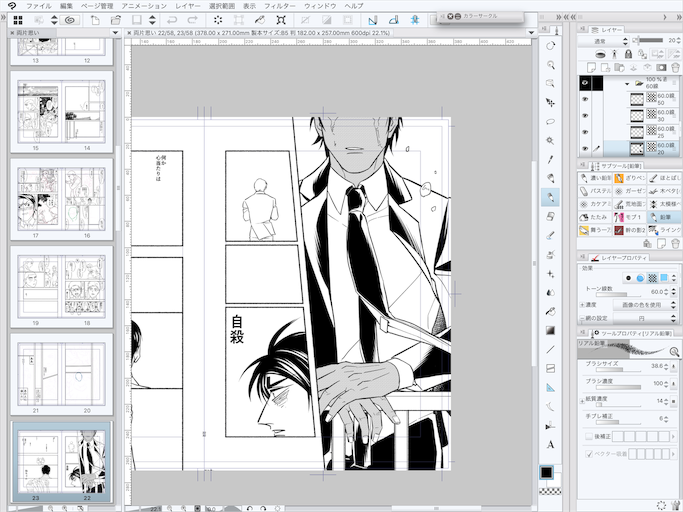This screenshot has width=683, height=512.
Task: Select the Pencil tool in toolbox
Action: (551, 197)
